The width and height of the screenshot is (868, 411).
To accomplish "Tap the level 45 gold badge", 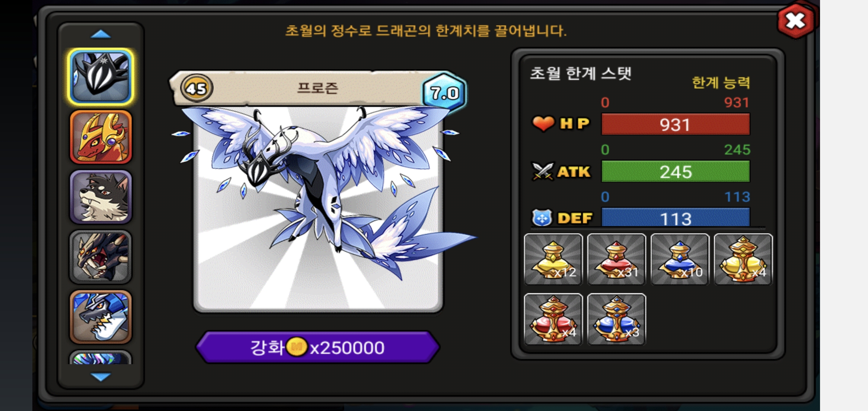I will coord(196,88).
